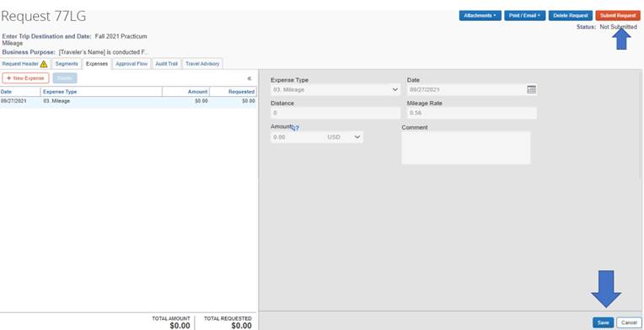Sort by the Expense Type column header
This screenshot has height=330, width=644.
click(x=101, y=92)
